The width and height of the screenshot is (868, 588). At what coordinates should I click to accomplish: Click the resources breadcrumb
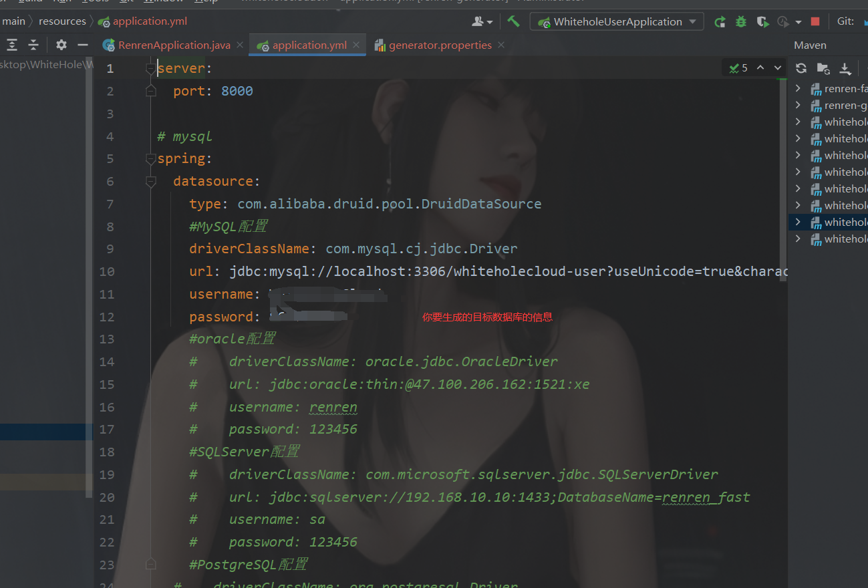pyautogui.click(x=62, y=21)
